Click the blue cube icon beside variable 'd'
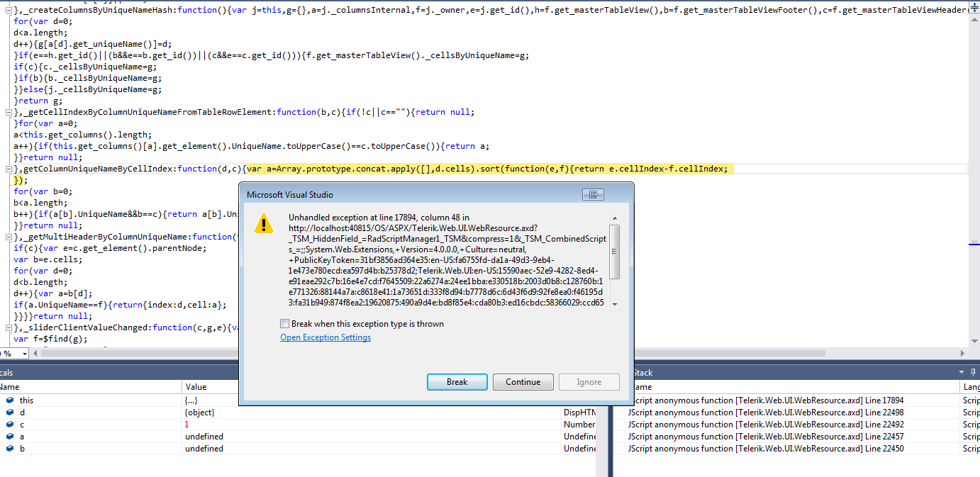Screen dimensions: 980x477 (x=10, y=413)
